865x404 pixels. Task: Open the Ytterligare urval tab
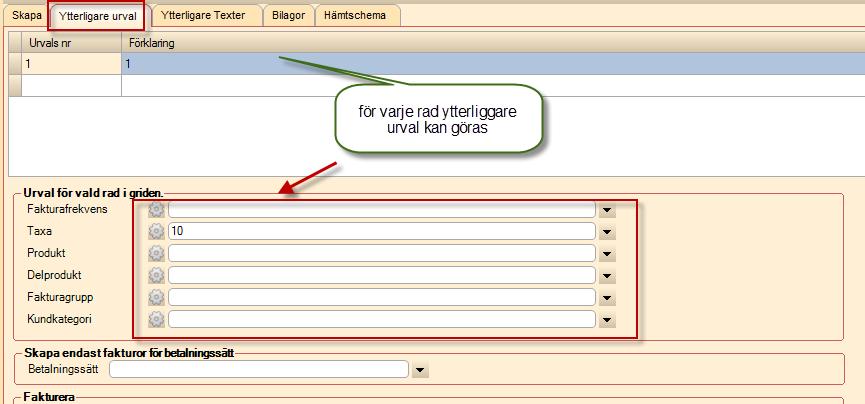[x=97, y=17]
